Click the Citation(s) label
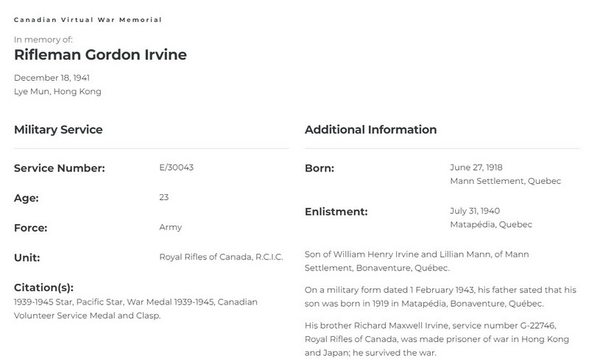The width and height of the screenshot is (589, 364). tap(43, 288)
